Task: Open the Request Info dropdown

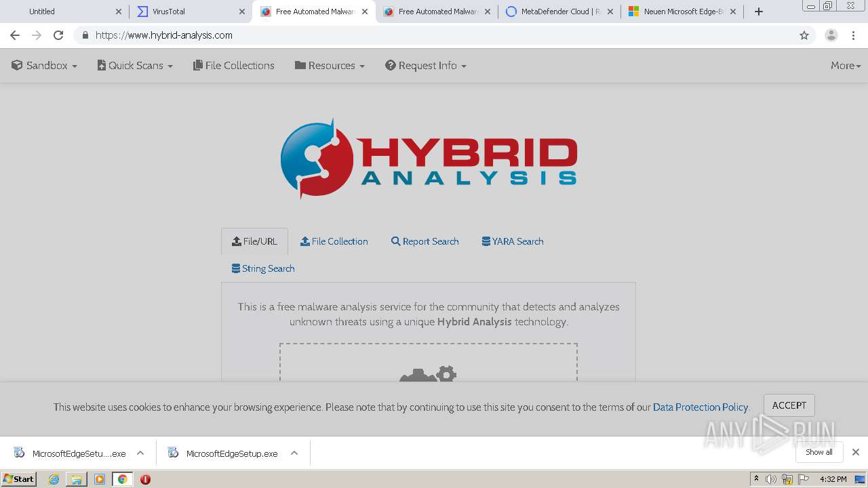Action: pyautogui.click(x=426, y=66)
